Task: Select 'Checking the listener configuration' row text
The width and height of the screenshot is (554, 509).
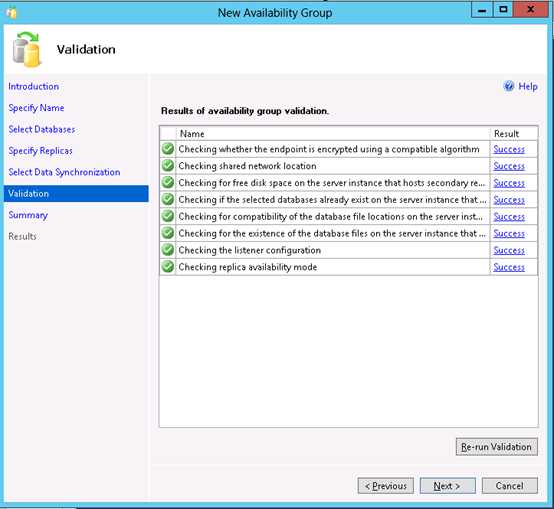Action: (x=249, y=250)
